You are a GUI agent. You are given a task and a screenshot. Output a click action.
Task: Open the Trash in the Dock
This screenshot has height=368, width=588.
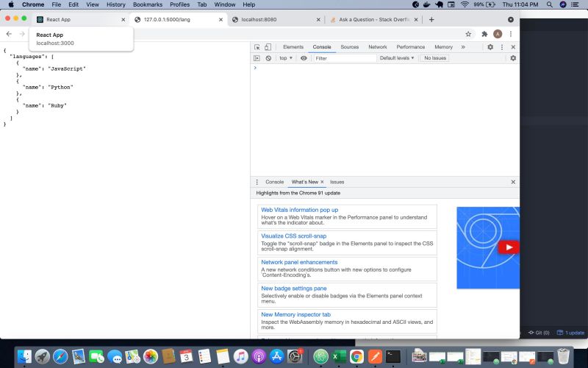563,356
